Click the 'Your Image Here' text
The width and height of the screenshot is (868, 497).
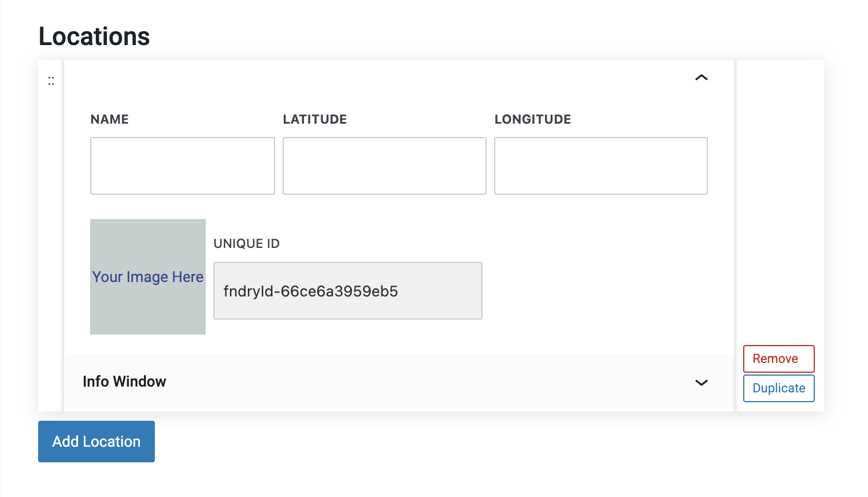coord(148,277)
